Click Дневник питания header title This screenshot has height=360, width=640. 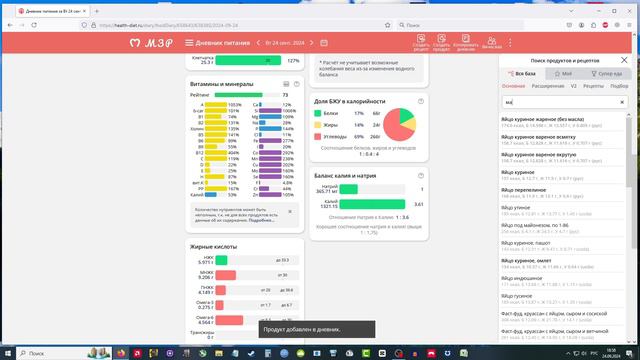(x=222, y=43)
